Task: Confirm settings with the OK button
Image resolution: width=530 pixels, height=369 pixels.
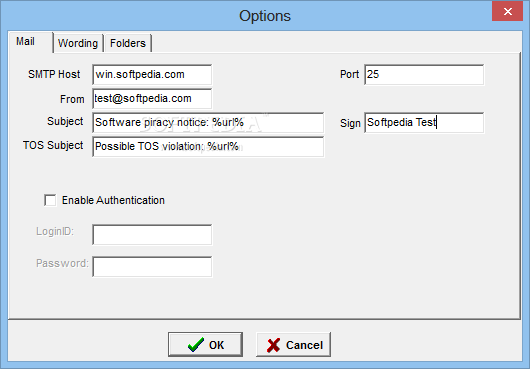Action: (x=206, y=345)
